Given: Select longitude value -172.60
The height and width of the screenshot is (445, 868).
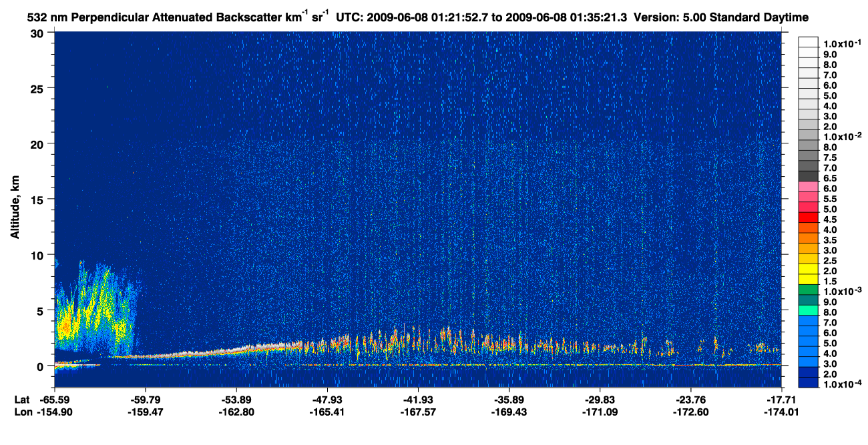Looking at the screenshot, I should [691, 412].
